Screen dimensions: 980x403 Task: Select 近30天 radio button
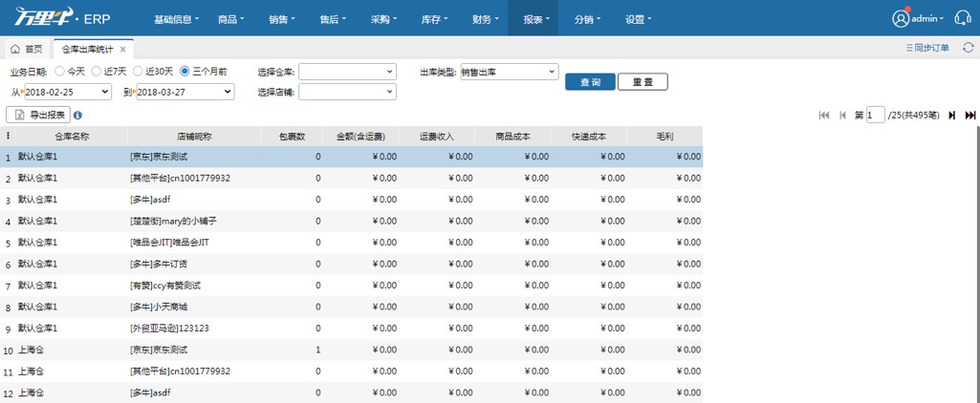(138, 72)
